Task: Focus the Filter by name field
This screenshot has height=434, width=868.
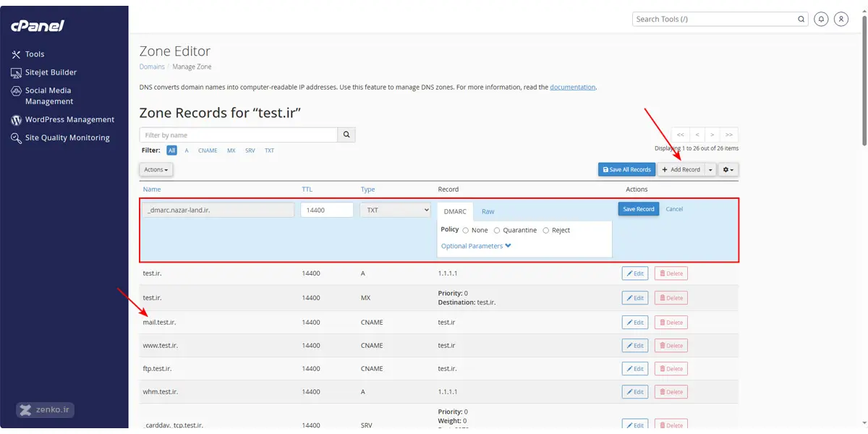Action: point(239,135)
